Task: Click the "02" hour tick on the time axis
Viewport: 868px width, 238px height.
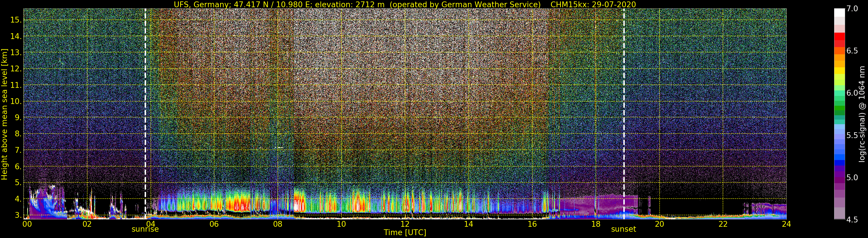Action: tap(87, 224)
